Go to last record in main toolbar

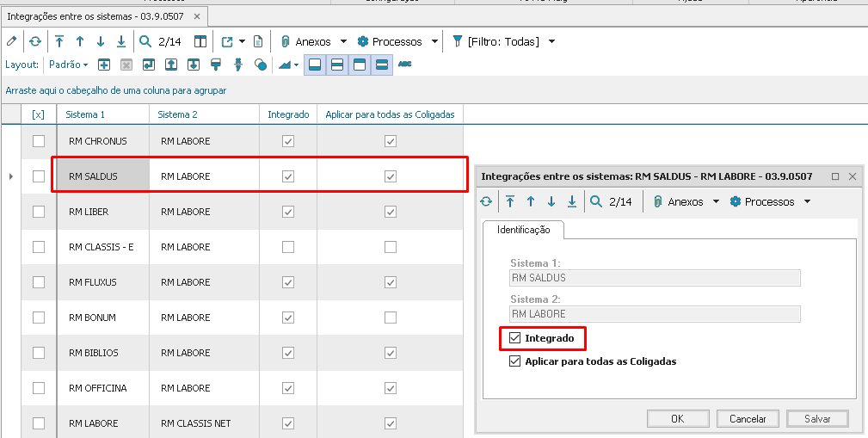point(121,41)
